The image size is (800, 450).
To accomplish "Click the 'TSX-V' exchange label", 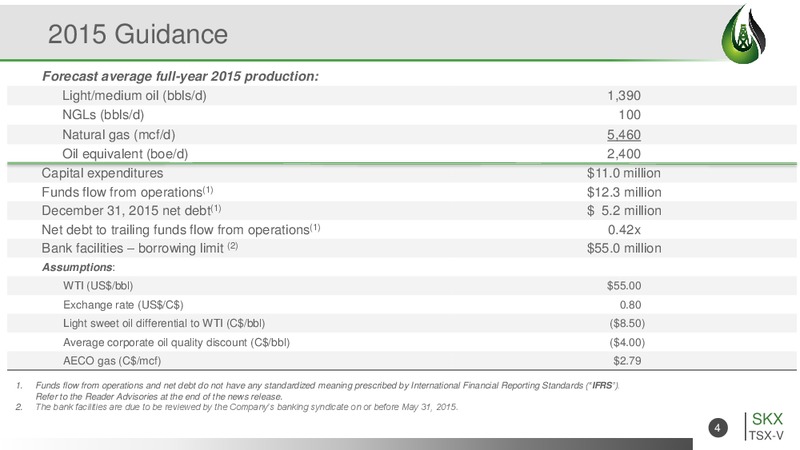I will [766, 435].
